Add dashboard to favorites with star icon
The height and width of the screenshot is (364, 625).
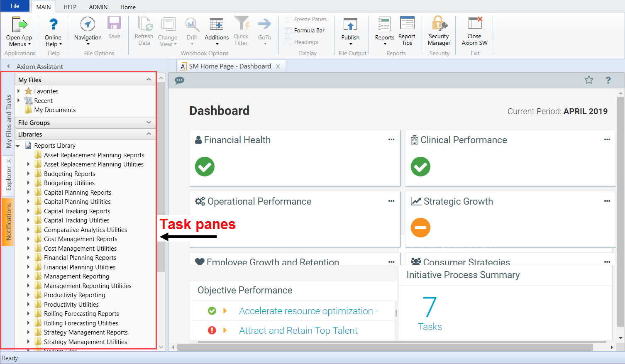click(x=589, y=80)
